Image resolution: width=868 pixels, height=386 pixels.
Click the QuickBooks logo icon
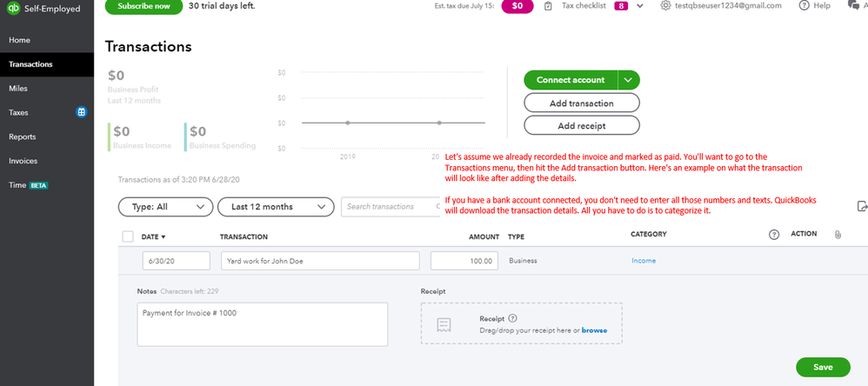click(x=14, y=9)
